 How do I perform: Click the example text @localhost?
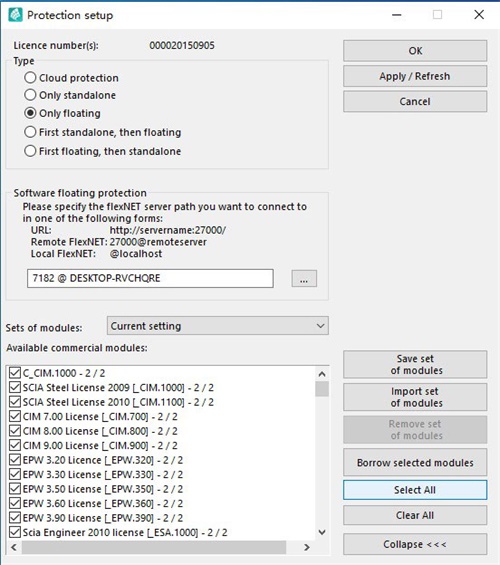coord(136,254)
